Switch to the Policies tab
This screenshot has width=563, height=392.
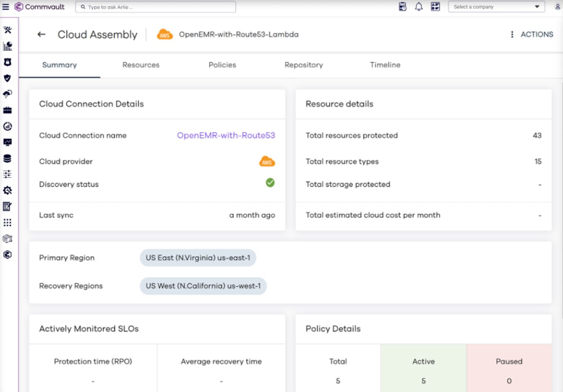222,65
